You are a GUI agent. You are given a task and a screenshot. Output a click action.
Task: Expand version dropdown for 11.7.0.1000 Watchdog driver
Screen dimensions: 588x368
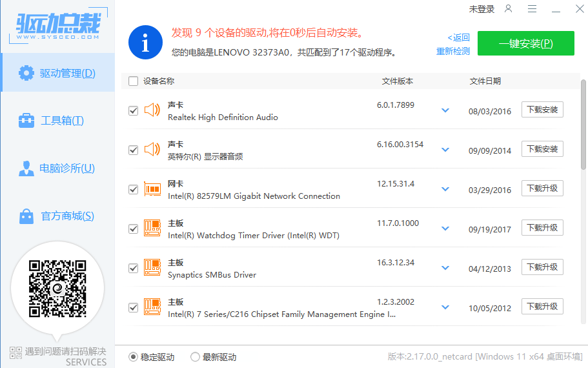coord(445,229)
